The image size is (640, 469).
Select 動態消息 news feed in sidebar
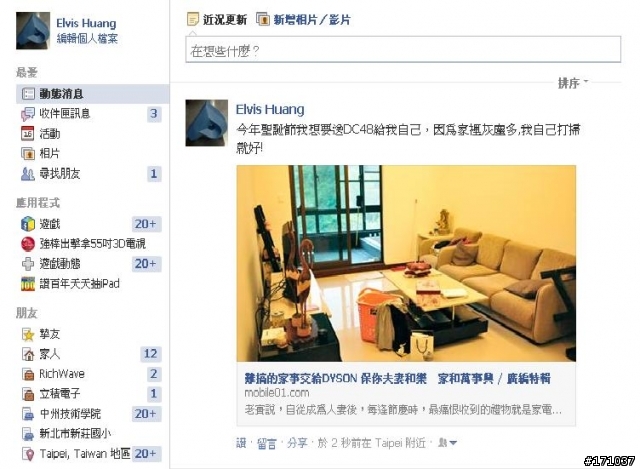click(x=92, y=94)
